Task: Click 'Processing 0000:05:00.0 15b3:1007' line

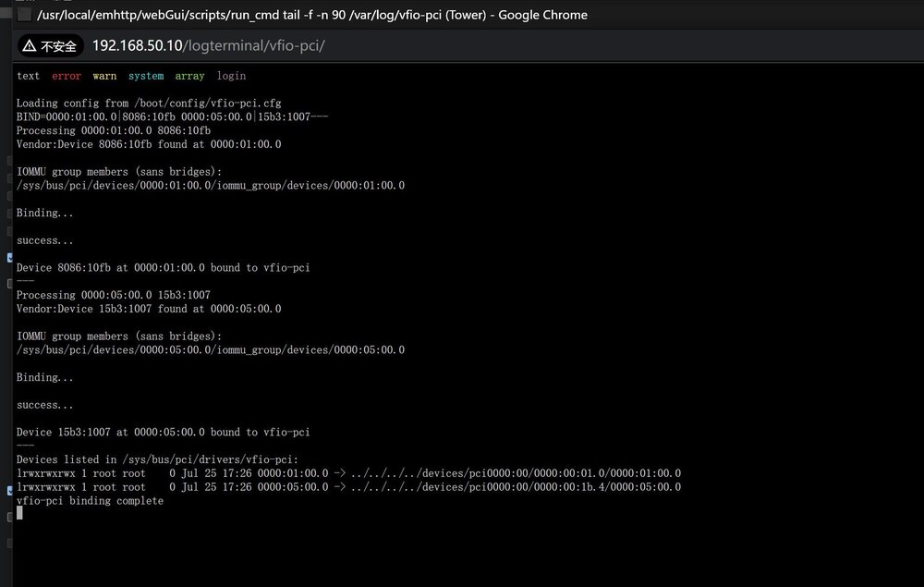Action: [x=113, y=295]
